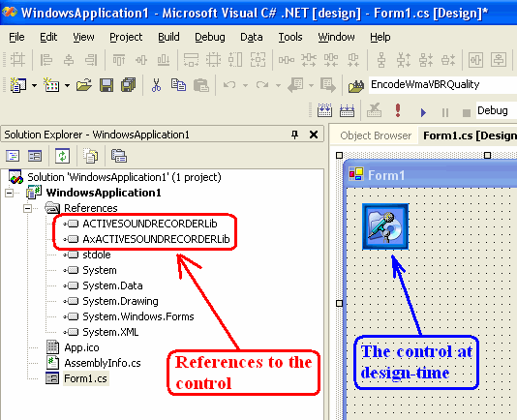Click Show All Files icon in Solution Explorer
The width and height of the screenshot is (517, 420).
[90, 156]
